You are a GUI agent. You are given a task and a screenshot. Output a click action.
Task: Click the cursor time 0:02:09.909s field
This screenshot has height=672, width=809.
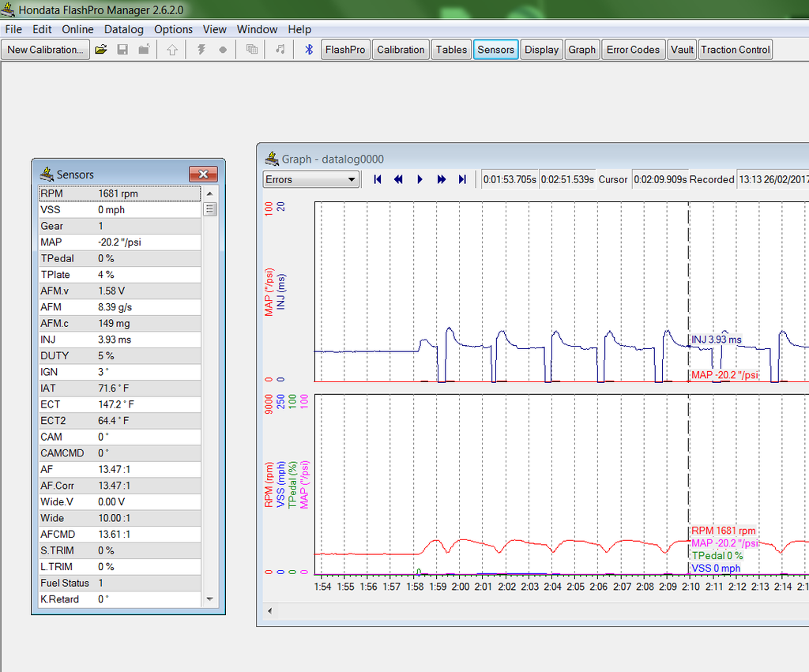coord(660,179)
